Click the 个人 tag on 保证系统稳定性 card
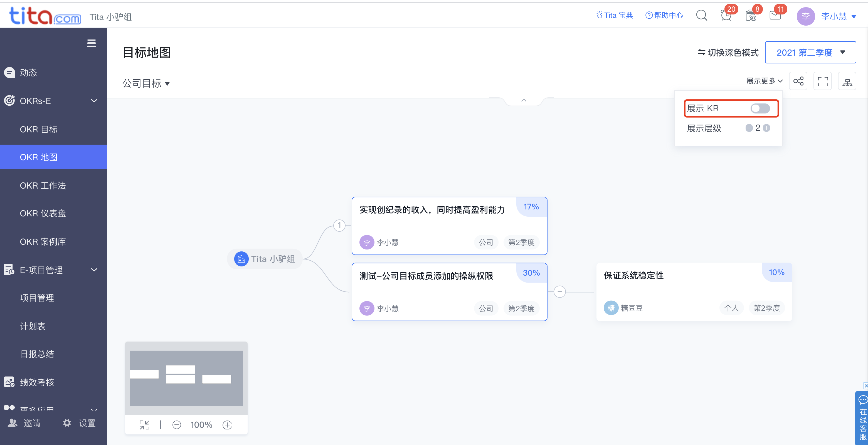 [x=731, y=308]
